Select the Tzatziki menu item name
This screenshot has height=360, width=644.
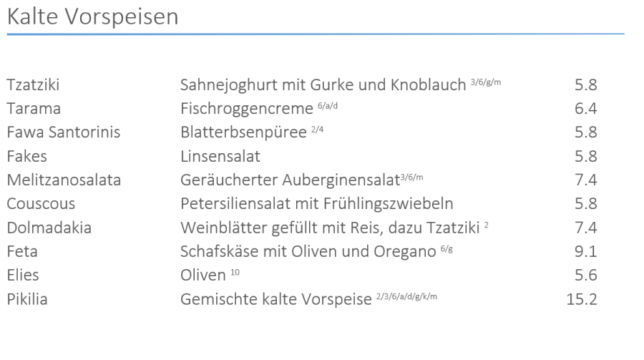click(x=33, y=85)
